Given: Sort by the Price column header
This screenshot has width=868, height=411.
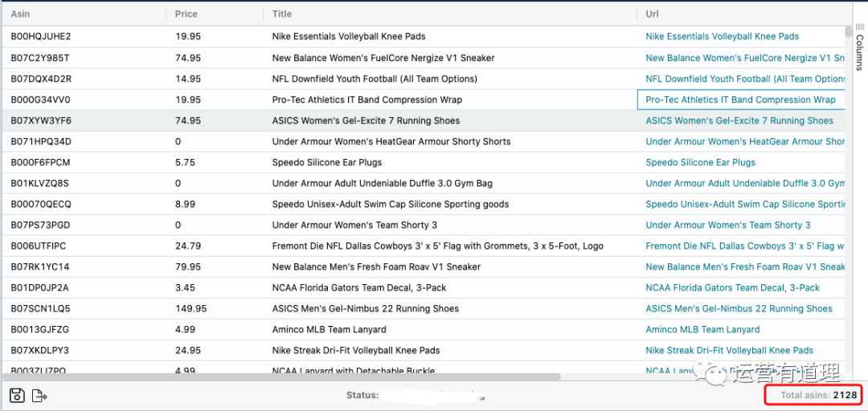Looking at the screenshot, I should (x=186, y=14).
